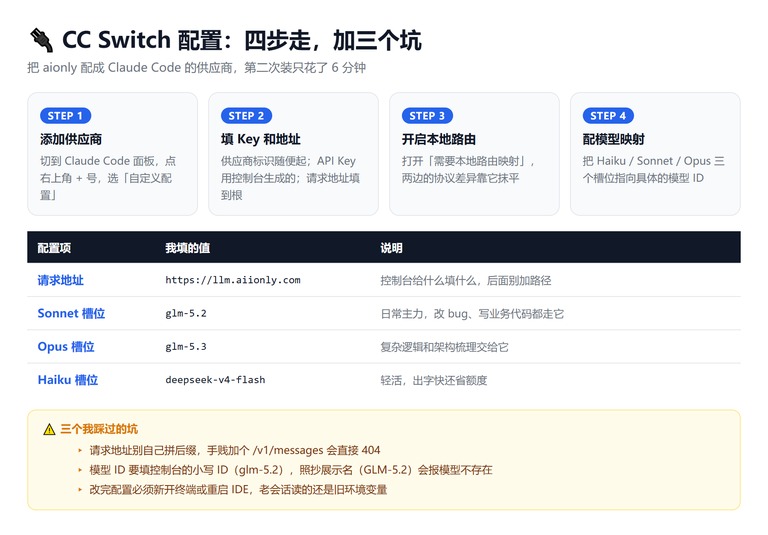Click the 说明 column header
The height and width of the screenshot is (535, 768).
point(391,248)
